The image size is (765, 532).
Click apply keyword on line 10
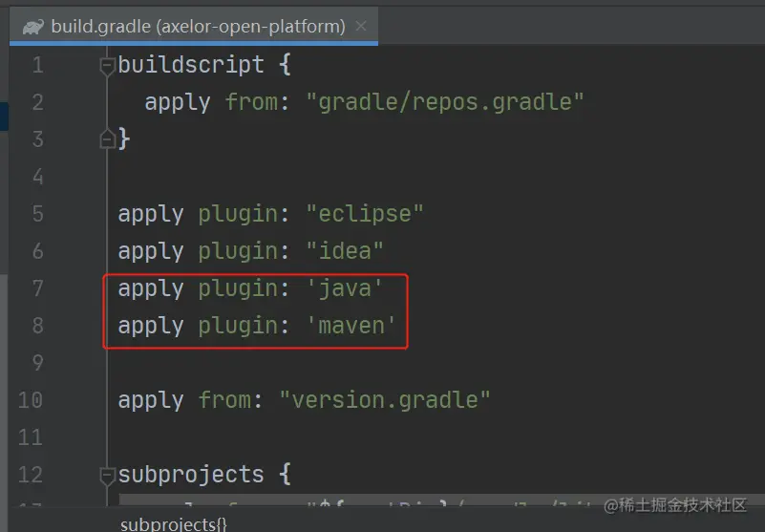pos(151,401)
